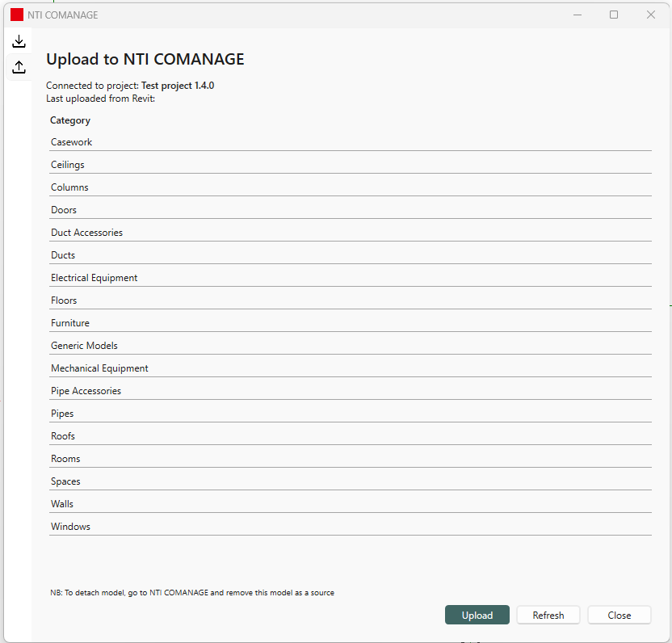Viewport: 672px width, 643px height.
Task: Close window with the title bar X
Action: click(x=650, y=15)
